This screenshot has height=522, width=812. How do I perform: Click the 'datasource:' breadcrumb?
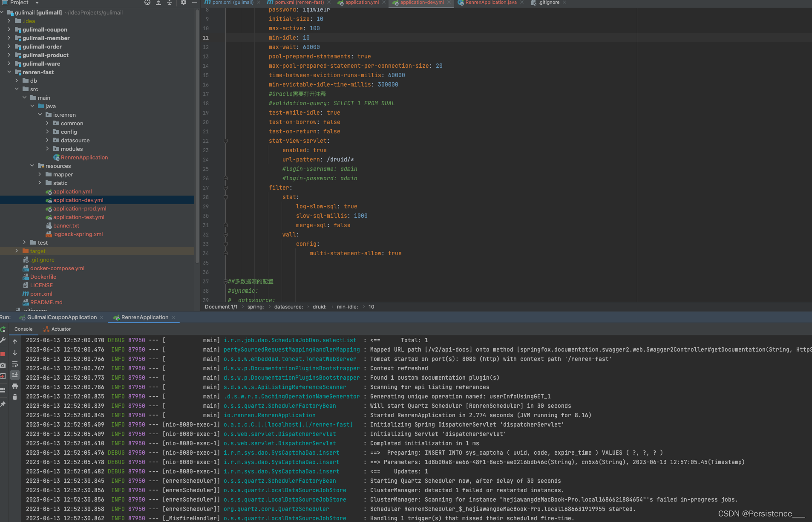[x=288, y=307]
